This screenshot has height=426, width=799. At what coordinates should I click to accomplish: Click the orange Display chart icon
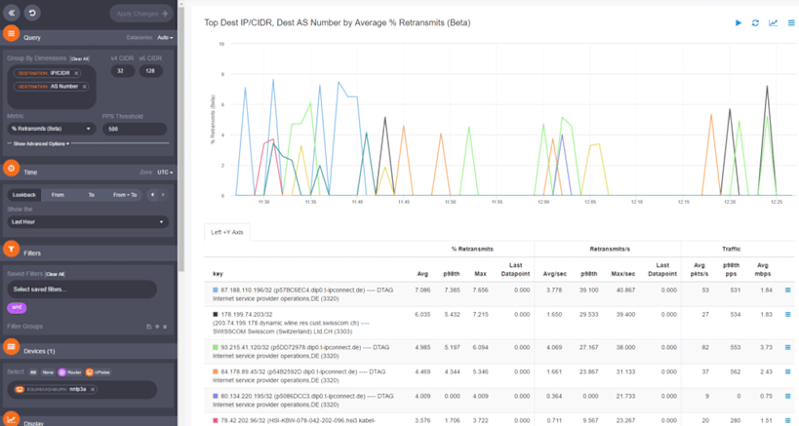click(11, 420)
